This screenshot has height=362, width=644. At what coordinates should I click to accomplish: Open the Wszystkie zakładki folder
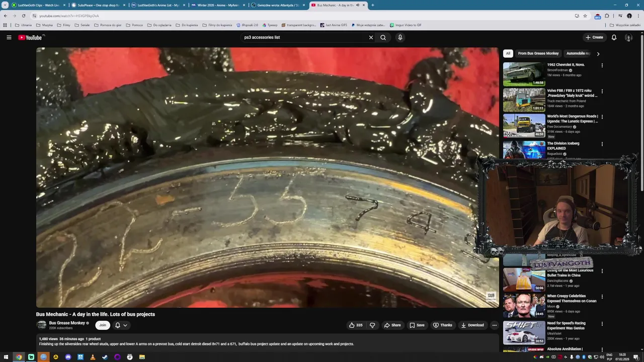click(x=625, y=25)
